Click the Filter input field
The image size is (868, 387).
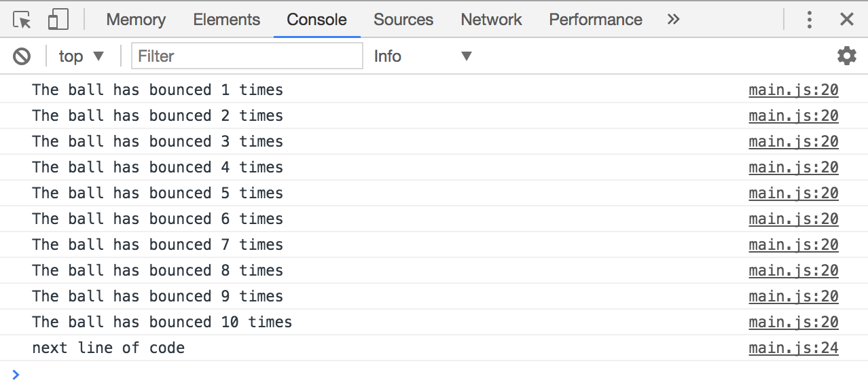[x=247, y=56]
